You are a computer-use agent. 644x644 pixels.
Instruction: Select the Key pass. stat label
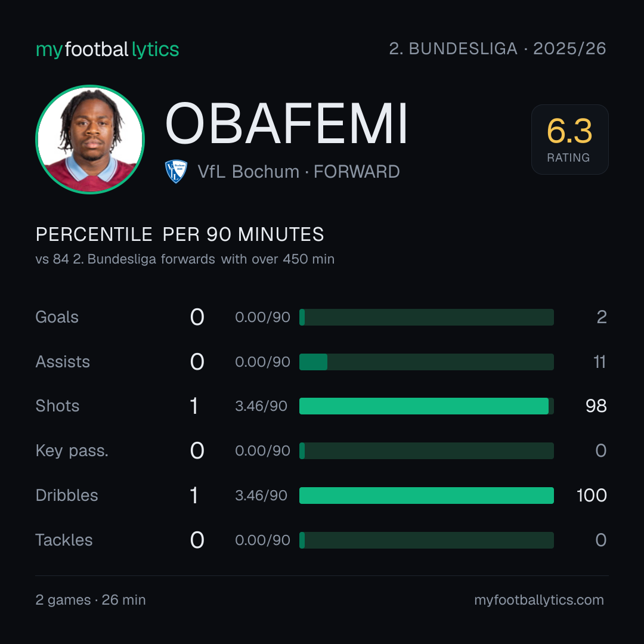[72, 451]
